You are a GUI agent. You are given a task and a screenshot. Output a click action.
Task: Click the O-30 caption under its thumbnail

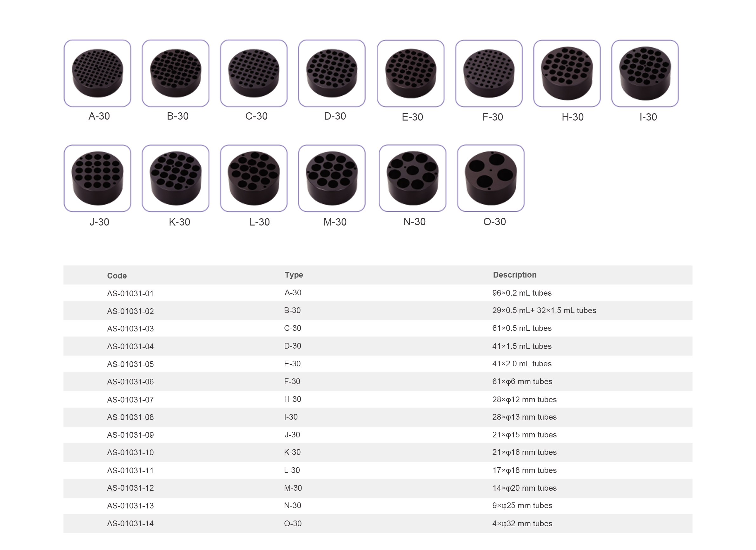point(495,222)
